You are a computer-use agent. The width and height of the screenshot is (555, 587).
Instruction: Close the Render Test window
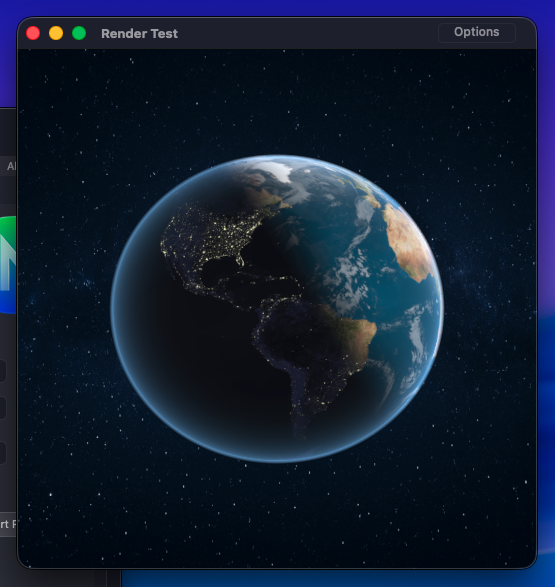click(x=33, y=33)
